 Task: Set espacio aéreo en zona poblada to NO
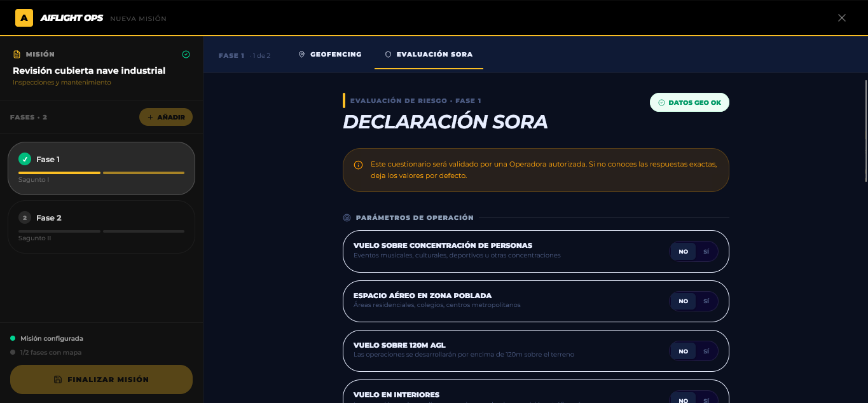click(683, 301)
